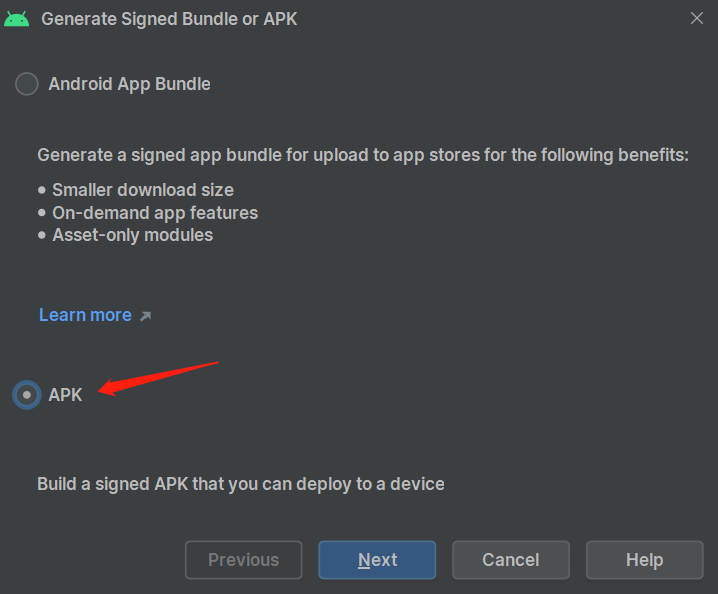Proceed by pressing the Next button
Screen dimensions: 718x594
[x=377, y=560]
